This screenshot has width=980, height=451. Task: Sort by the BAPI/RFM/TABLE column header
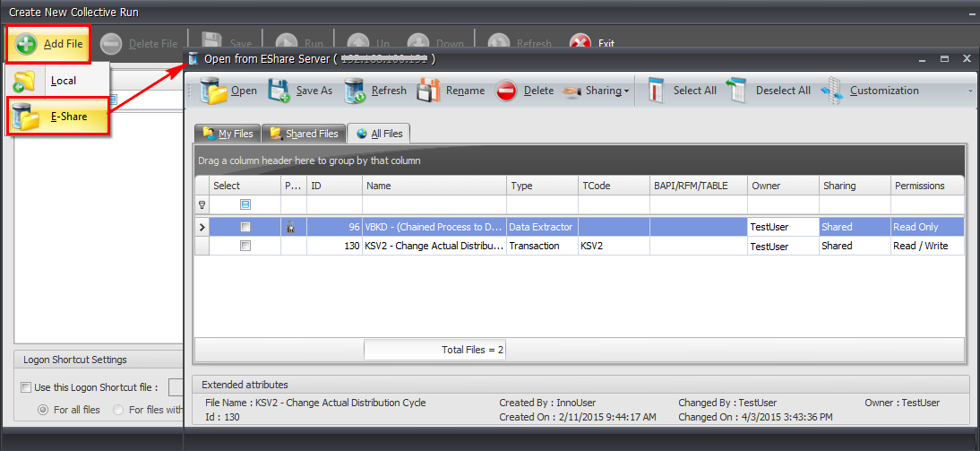tap(699, 186)
